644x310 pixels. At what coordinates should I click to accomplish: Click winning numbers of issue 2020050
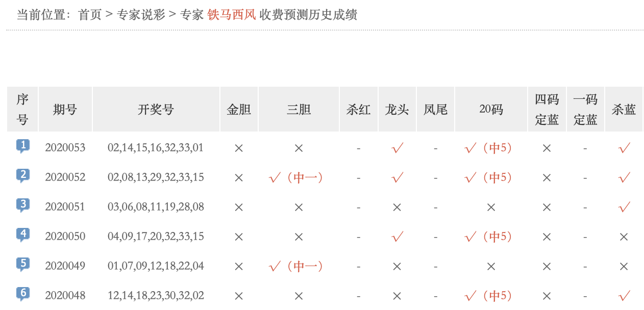click(156, 236)
